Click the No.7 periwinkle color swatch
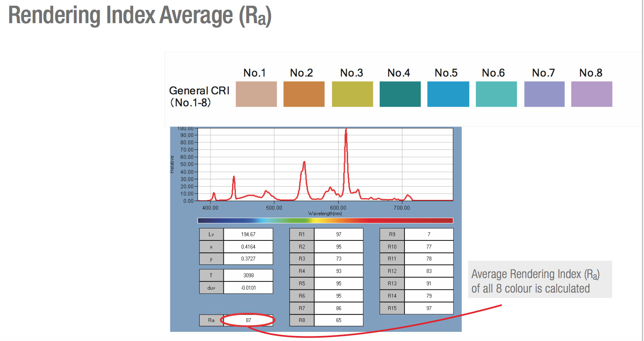 point(544,94)
